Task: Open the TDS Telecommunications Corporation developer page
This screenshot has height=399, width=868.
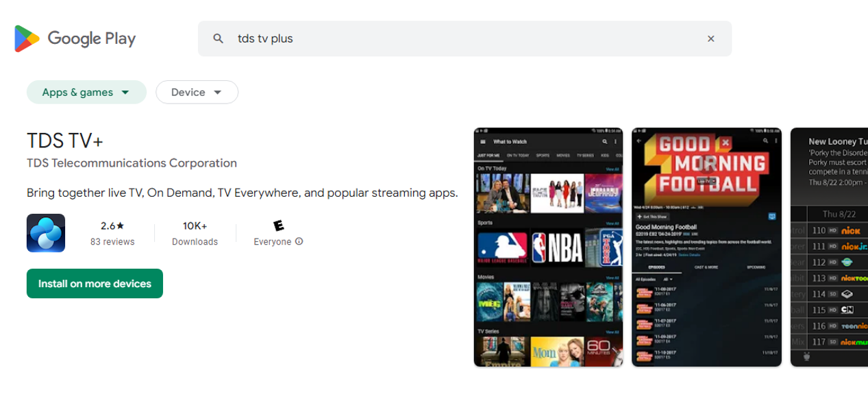Action: click(132, 163)
